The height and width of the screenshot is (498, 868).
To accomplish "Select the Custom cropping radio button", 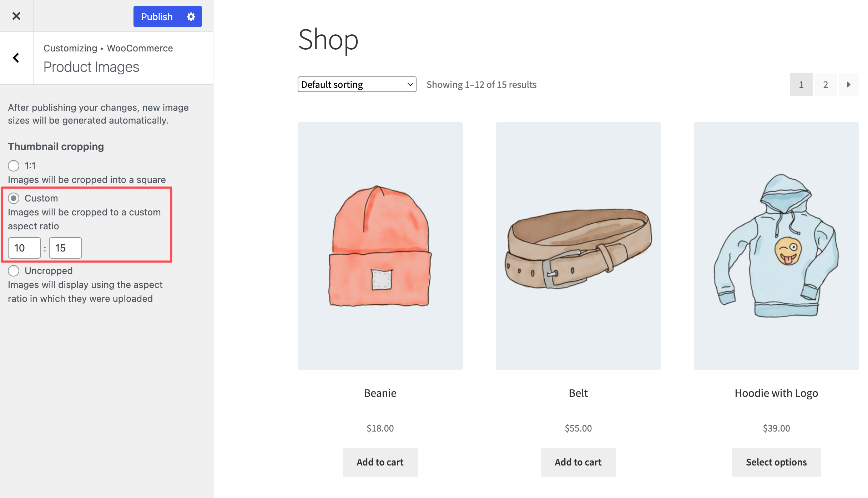I will pos(14,198).
